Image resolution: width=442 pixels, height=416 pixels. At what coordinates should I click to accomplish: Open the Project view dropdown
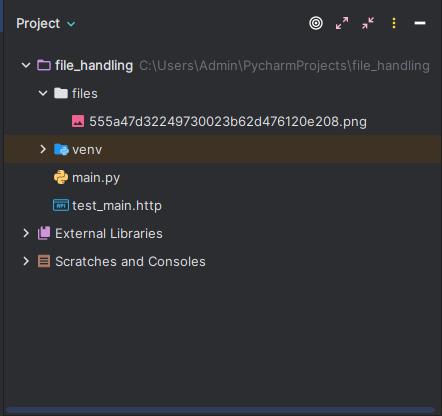coord(71,24)
